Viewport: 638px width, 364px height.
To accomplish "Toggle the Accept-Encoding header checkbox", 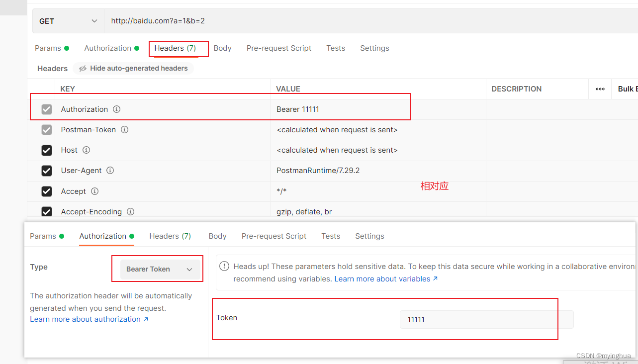I will point(47,212).
